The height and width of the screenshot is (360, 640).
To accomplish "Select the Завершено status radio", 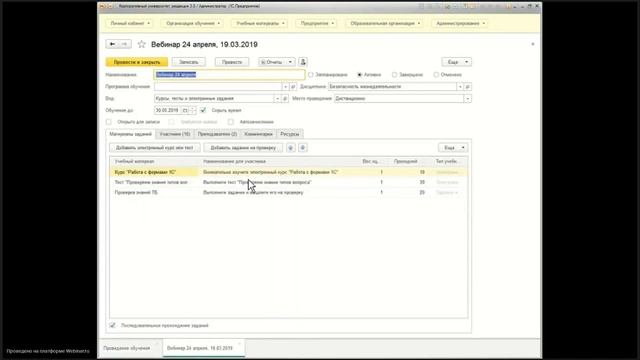I will pyautogui.click(x=394, y=75).
